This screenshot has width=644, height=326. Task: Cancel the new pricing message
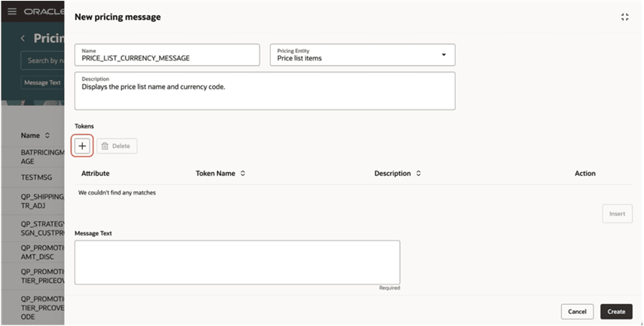click(577, 312)
